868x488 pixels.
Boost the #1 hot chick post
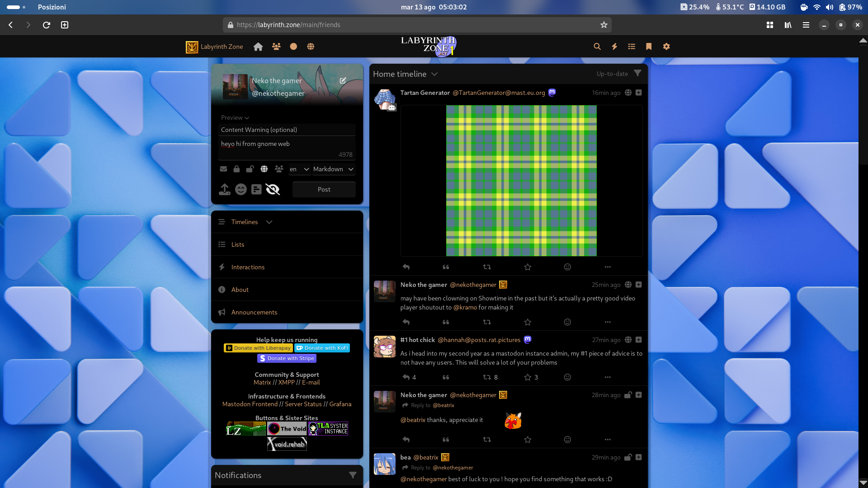[x=487, y=377]
